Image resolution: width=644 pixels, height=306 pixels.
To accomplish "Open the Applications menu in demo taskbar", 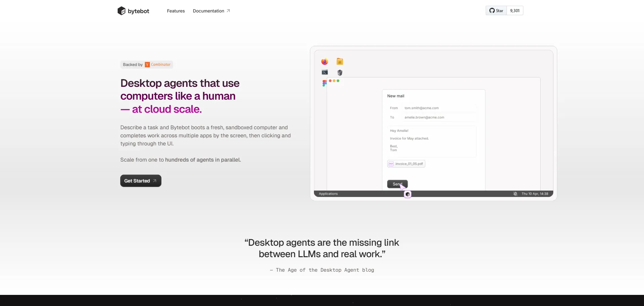I will (x=328, y=194).
